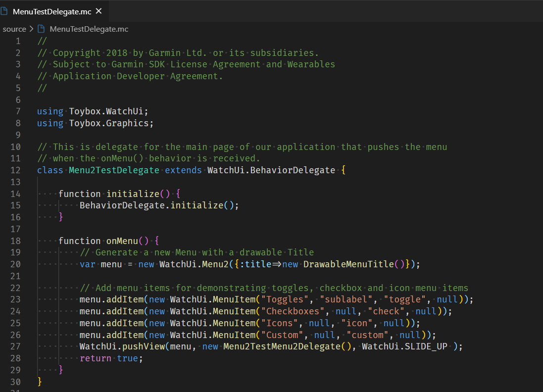The width and height of the screenshot is (543, 392).
Task: Click 'DrawableMenuTitle' on line 20
Action: coord(349,264)
